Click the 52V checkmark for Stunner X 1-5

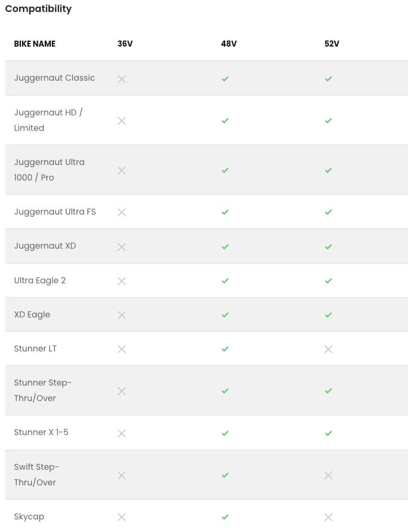329,433
